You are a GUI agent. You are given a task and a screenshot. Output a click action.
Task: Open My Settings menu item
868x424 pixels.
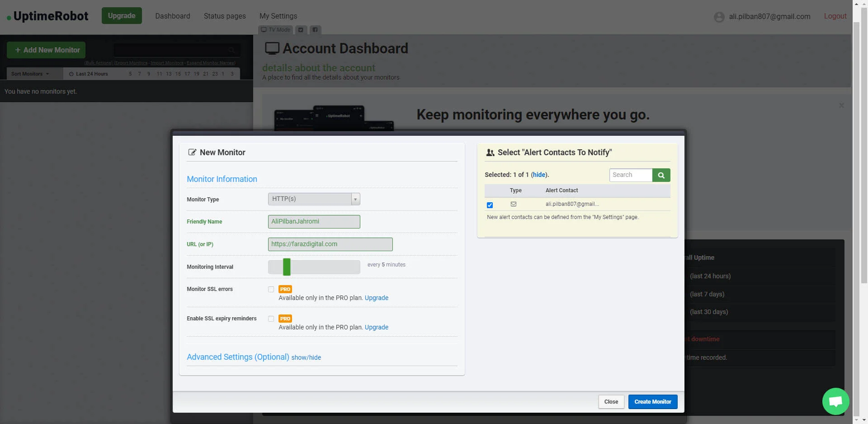tap(278, 16)
